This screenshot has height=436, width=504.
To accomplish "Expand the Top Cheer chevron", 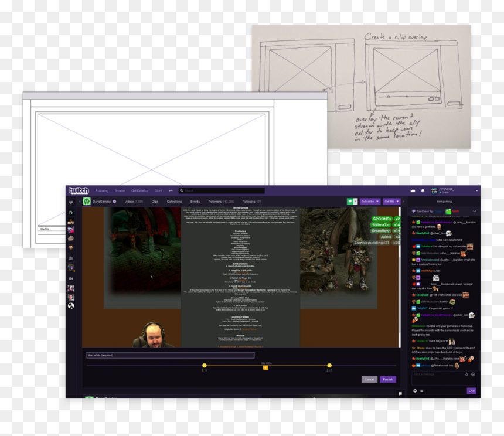I will pyautogui.click(x=475, y=212).
